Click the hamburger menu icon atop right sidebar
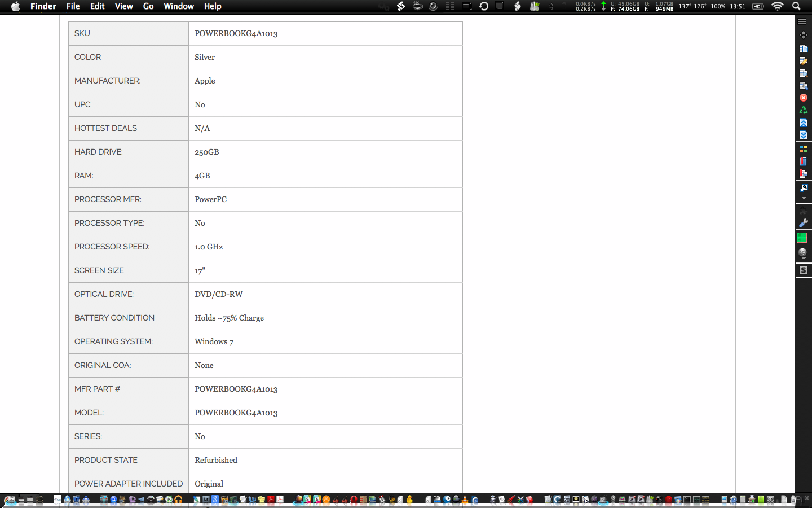 (802, 21)
